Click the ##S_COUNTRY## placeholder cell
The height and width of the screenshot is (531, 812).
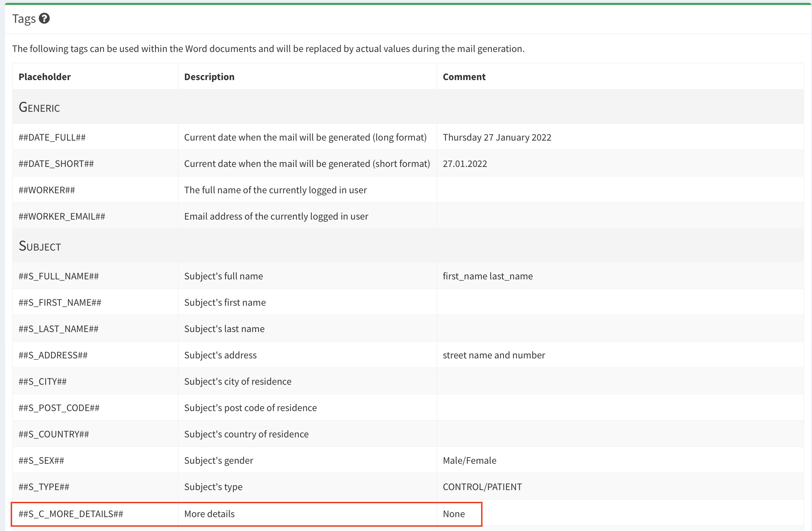pos(54,434)
